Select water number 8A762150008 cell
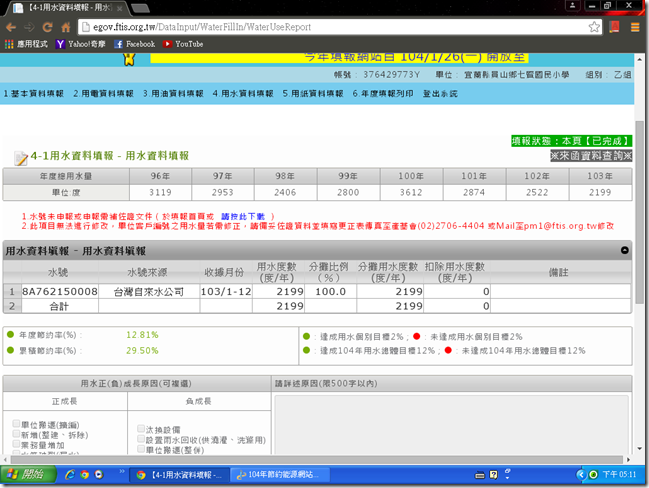This screenshot has height=488, width=649. pos(60,291)
